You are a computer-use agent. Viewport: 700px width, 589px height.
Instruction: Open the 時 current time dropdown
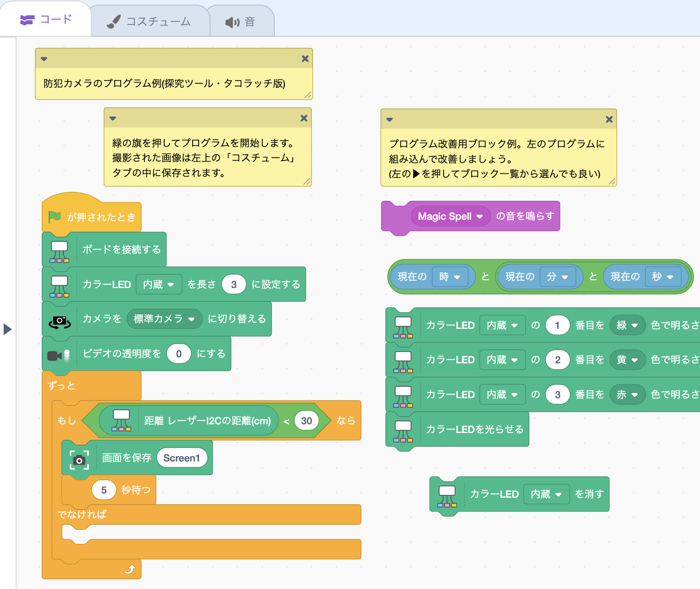[457, 277]
